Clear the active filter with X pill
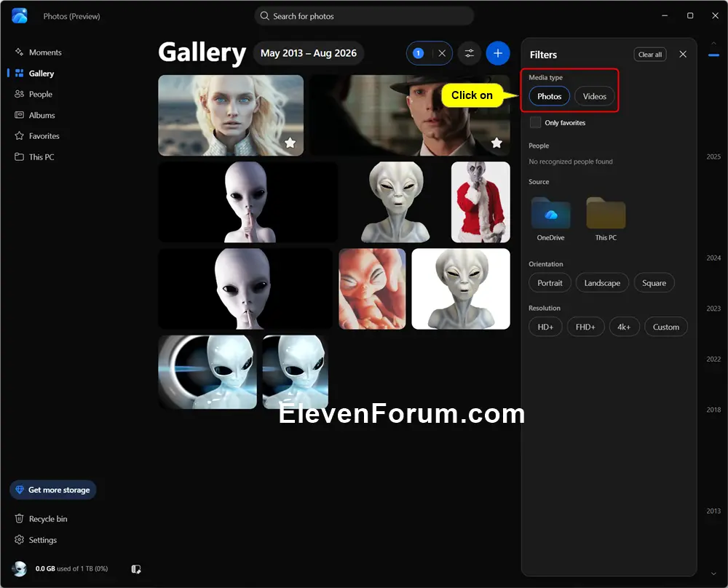This screenshot has width=728, height=588. click(442, 53)
